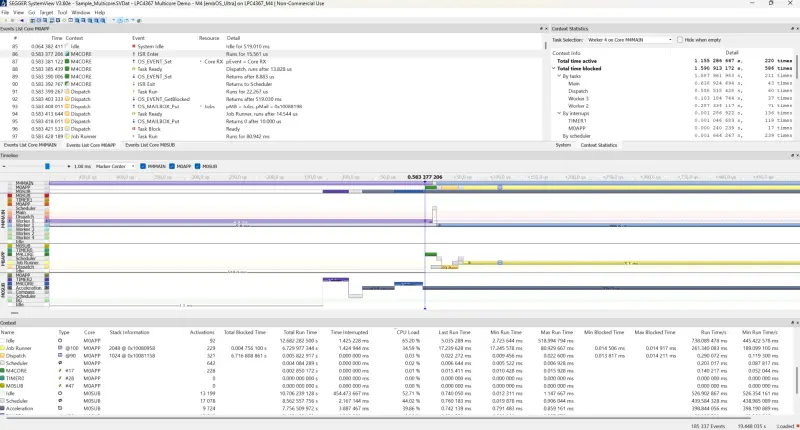The height and width of the screenshot is (430, 800).
Task: Open the Task Selection dropdown
Action: click(x=630, y=40)
